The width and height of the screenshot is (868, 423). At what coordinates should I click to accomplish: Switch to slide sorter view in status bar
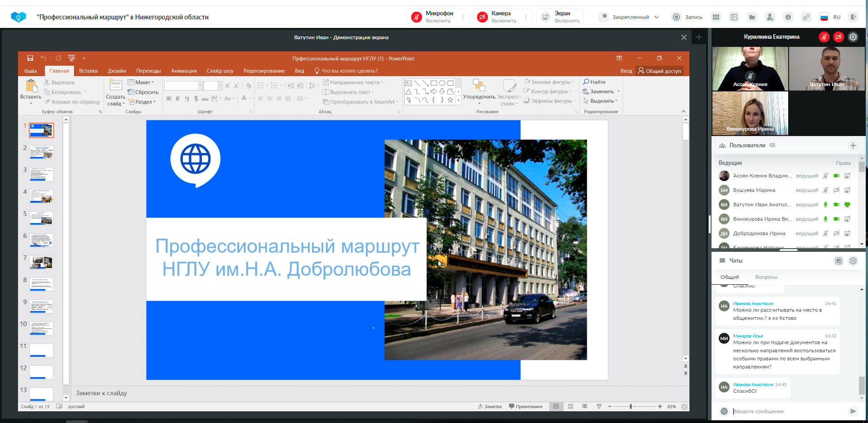pyautogui.click(x=570, y=406)
